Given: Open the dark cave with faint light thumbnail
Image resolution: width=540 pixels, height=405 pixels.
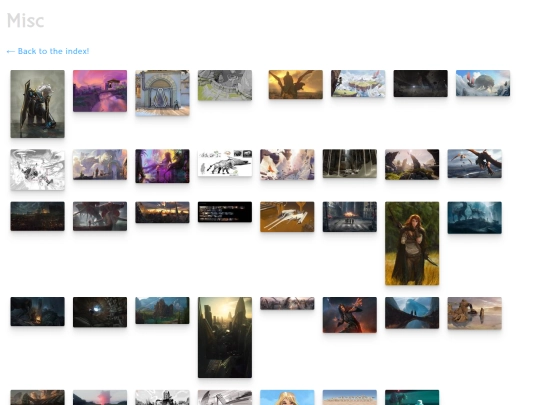Looking at the screenshot, I should (420, 83).
